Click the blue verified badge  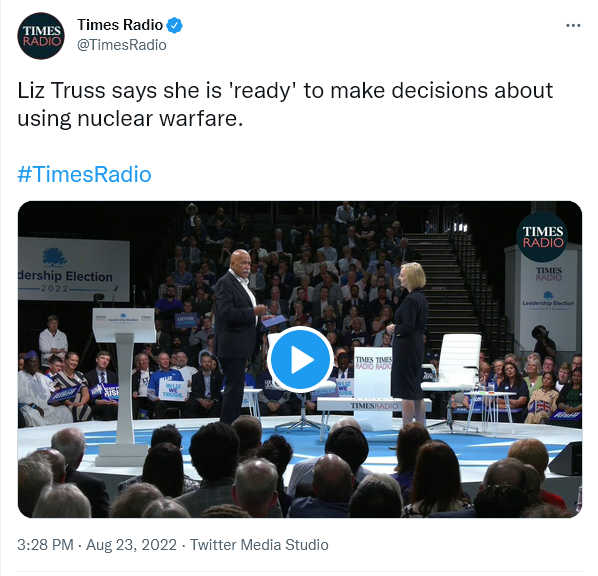pyautogui.click(x=175, y=25)
